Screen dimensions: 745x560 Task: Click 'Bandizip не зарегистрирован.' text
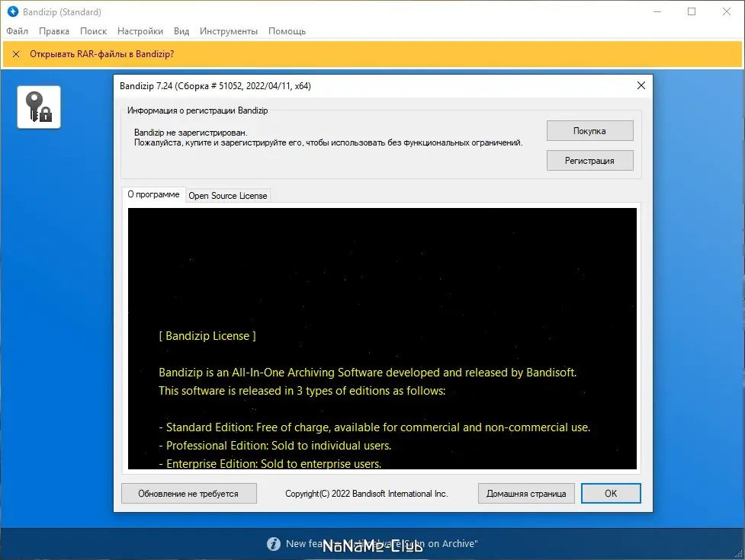pyautogui.click(x=191, y=133)
